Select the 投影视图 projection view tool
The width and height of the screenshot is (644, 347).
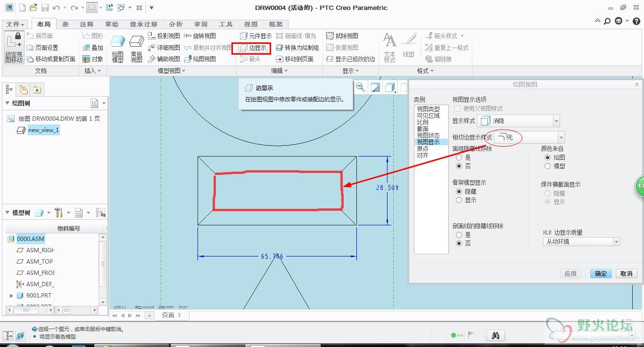[164, 36]
